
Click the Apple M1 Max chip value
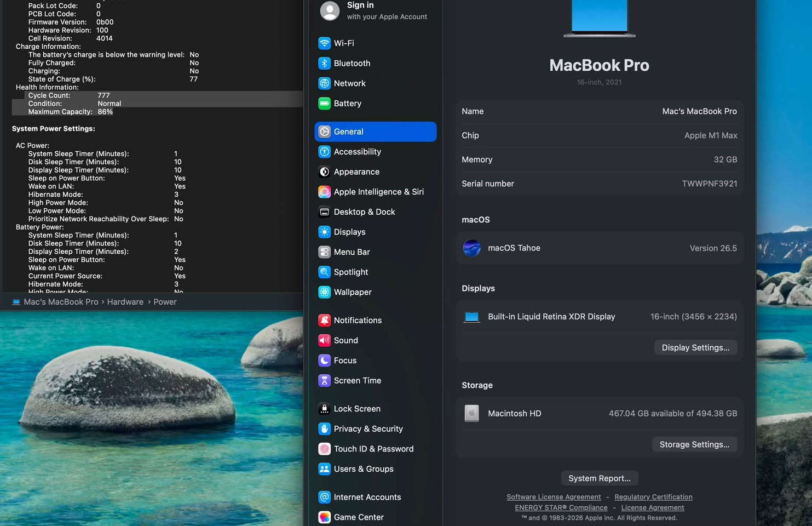[711, 135]
